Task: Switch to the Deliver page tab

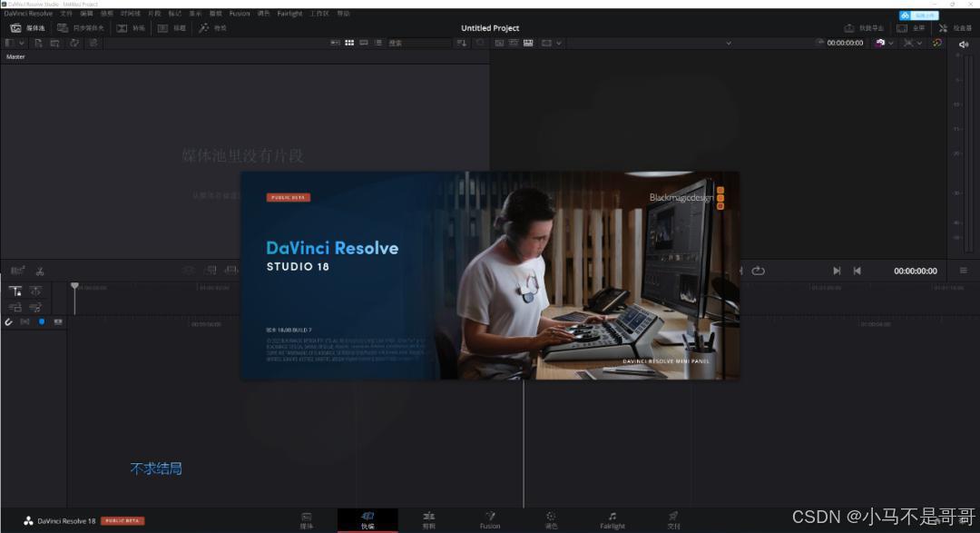Action: point(673,520)
